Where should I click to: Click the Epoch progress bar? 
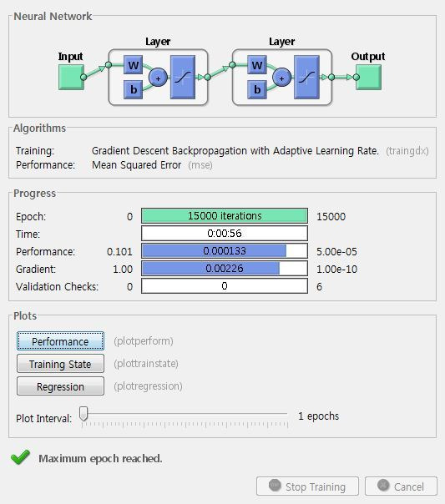(225, 215)
